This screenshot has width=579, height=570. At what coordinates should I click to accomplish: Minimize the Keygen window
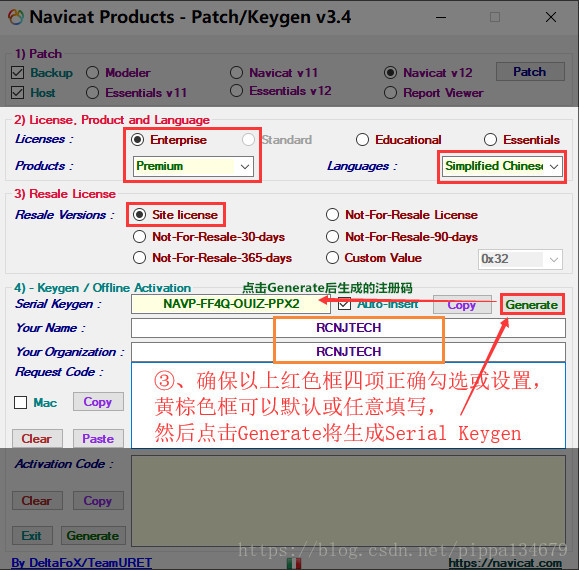441,17
